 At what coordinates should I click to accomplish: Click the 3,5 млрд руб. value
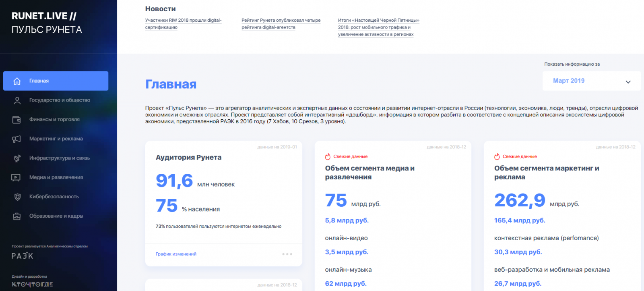click(347, 252)
